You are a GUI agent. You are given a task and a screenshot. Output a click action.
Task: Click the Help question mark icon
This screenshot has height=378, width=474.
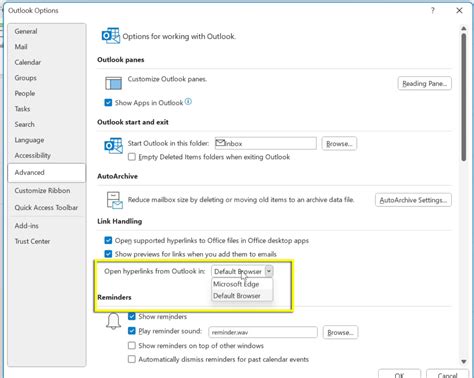click(x=433, y=11)
